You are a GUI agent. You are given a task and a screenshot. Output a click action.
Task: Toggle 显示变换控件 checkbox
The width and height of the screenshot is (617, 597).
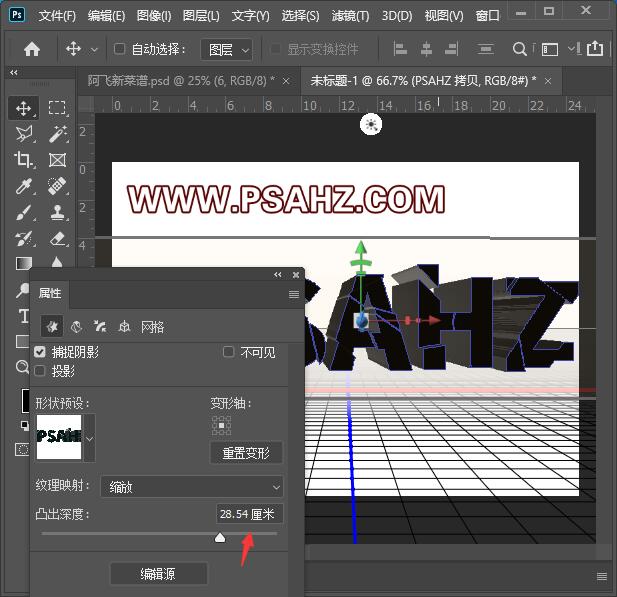(x=275, y=49)
